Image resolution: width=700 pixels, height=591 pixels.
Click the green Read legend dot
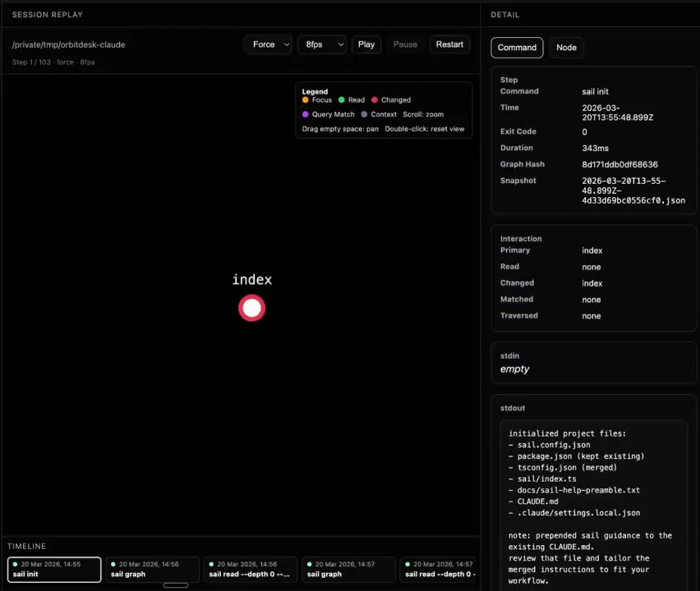(342, 100)
